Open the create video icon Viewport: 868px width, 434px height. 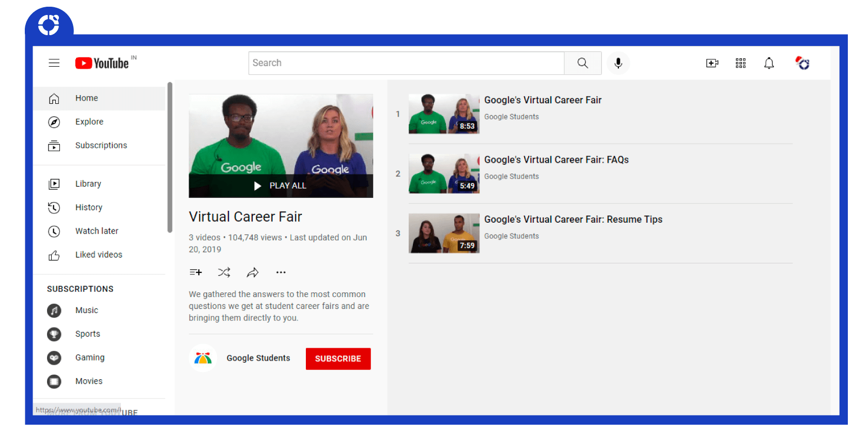pos(712,63)
